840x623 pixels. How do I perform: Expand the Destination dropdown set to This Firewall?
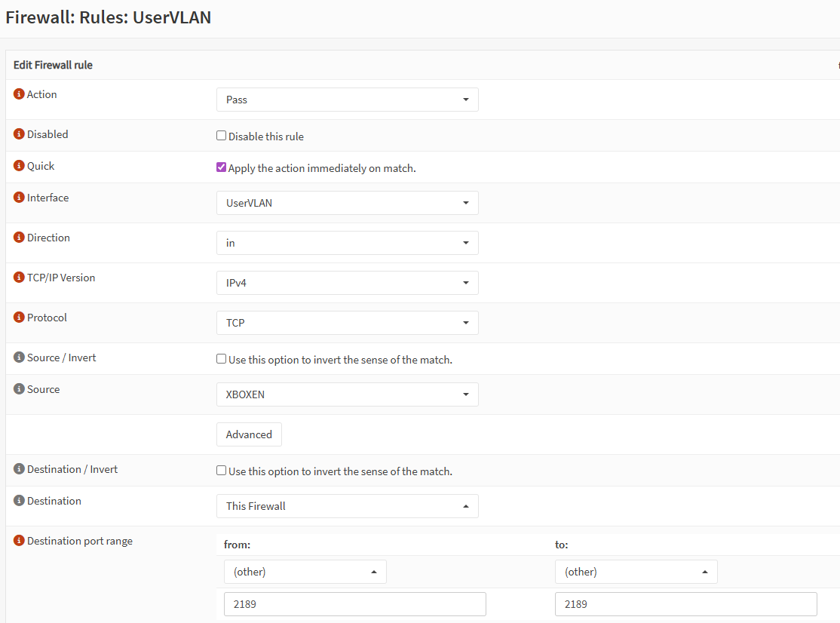click(347, 506)
